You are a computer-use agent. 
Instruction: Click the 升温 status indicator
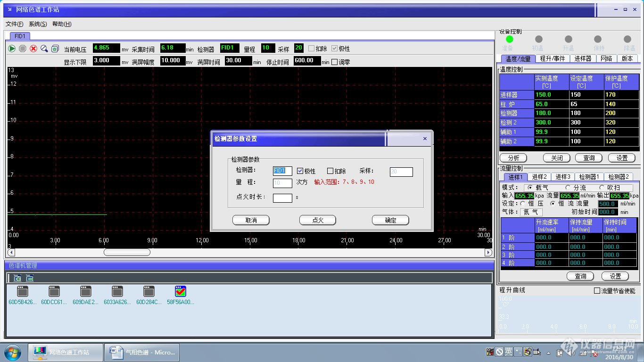tap(568, 40)
